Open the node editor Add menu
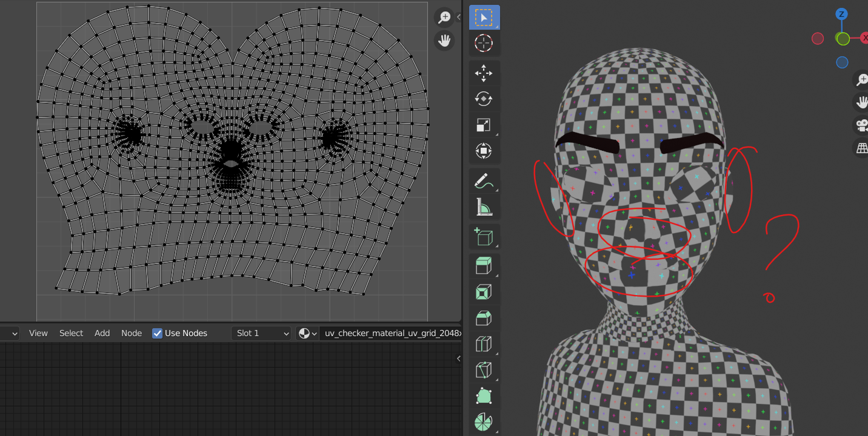This screenshot has height=436, width=868. pyautogui.click(x=102, y=333)
